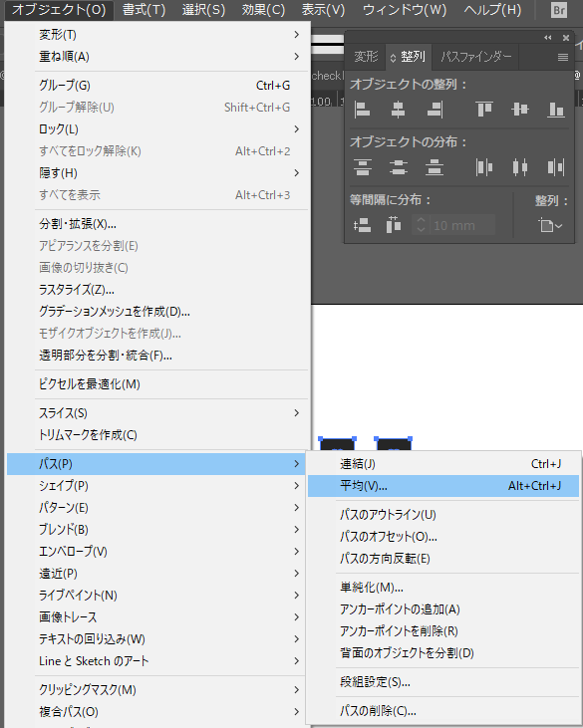Image resolution: width=583 pixels, height=728 pixels.
Task: Click the distribute spacing stepper arrows
Action: click(x=421, y=225)
